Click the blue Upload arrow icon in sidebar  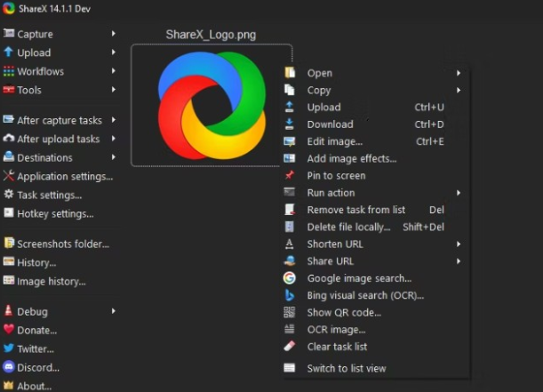click(9, 52)
